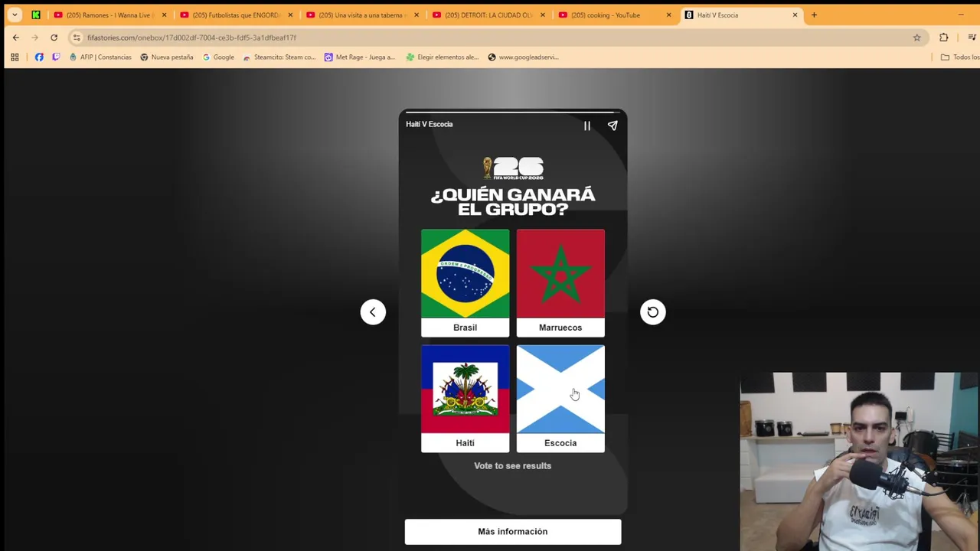Viewport: 980px width, 551px height.
Task: Open a new browser tab
Action: pyautogui.click(x=814, y=15)
